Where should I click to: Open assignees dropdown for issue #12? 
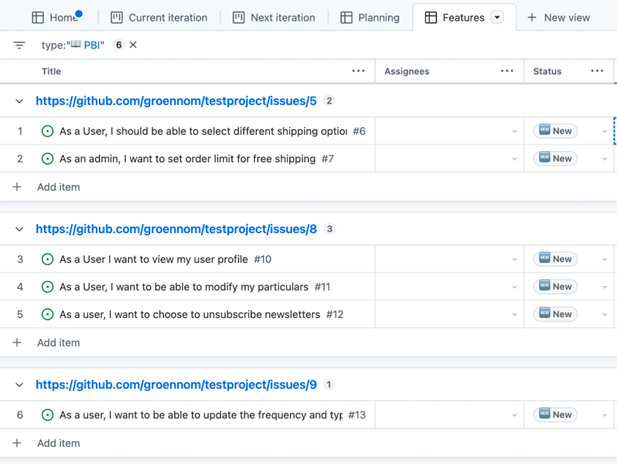pyautogui.click(x=514, y=315)
